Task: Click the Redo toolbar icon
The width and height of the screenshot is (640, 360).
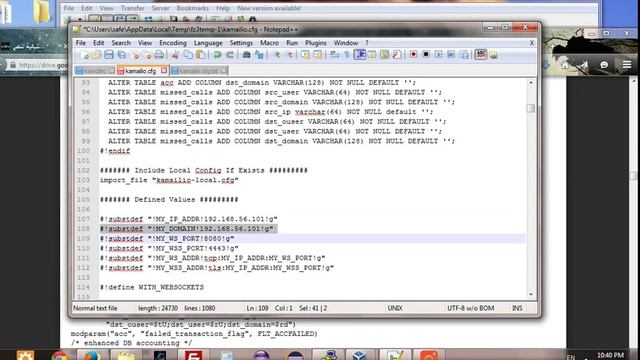Action: [x=230, y=55]
